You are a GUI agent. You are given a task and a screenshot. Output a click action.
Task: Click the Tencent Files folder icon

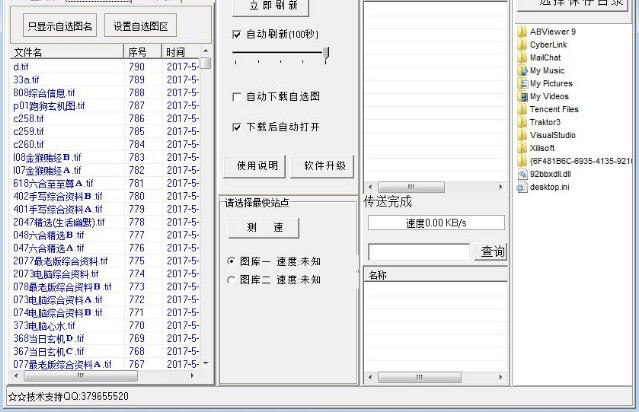tap(522, 109)
